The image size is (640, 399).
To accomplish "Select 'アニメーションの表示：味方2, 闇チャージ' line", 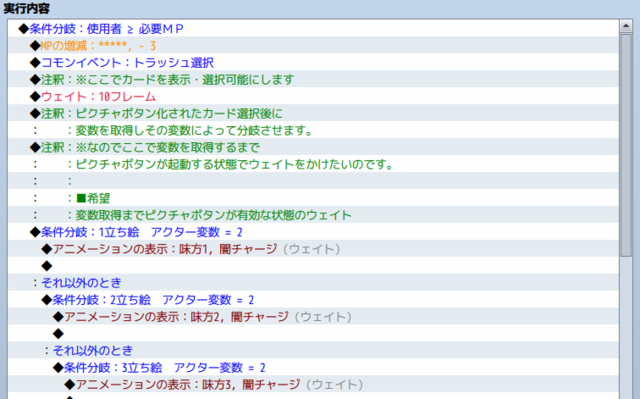I will tap(313, 316).
